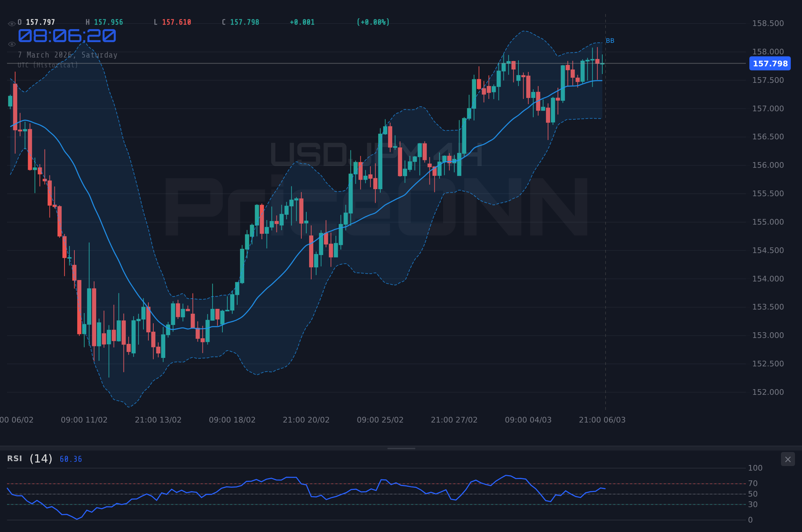Toggle the eye icon beside the blue clock
This screenshot has height=532, width=802.
[12, 44]
